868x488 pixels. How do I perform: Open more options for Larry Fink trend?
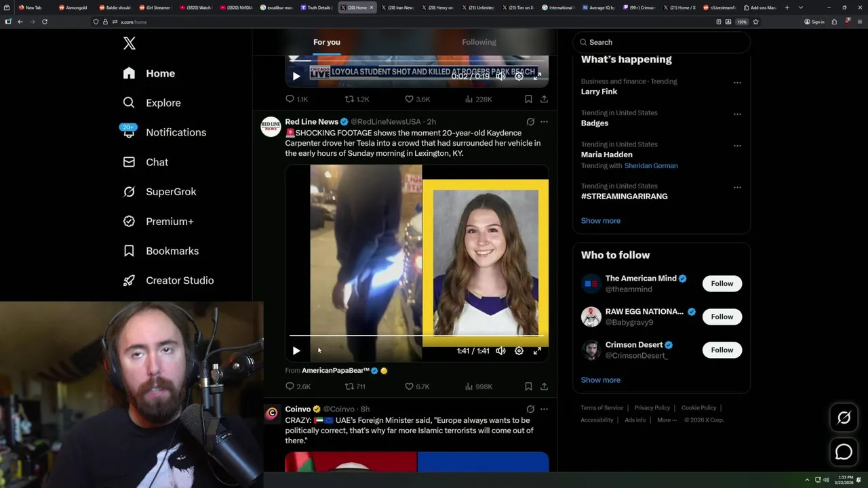[x=737, y=83]
